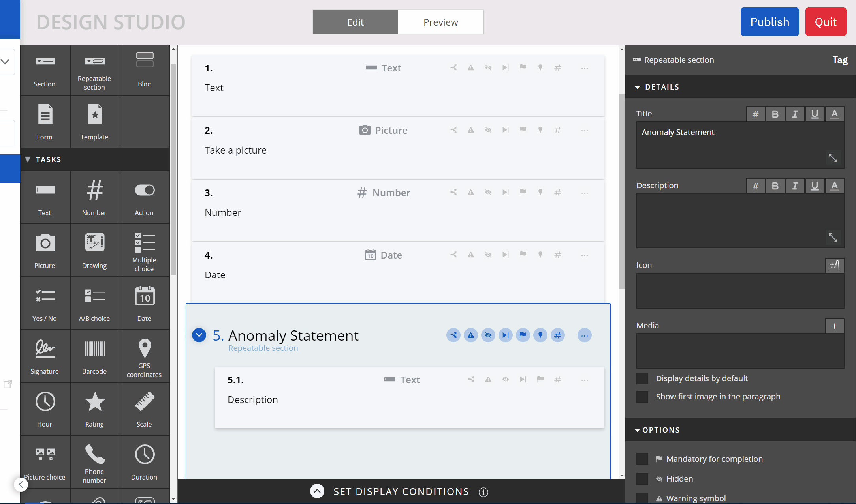Select the Template element

(x=94, y=122)
